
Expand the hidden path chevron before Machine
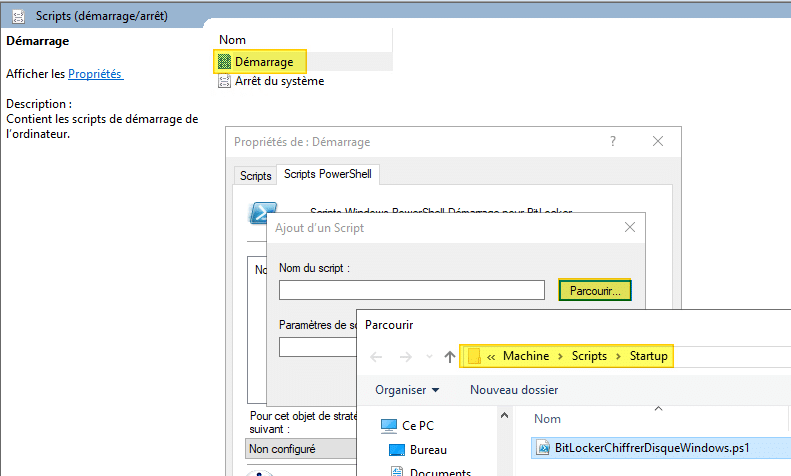(491, 357)
